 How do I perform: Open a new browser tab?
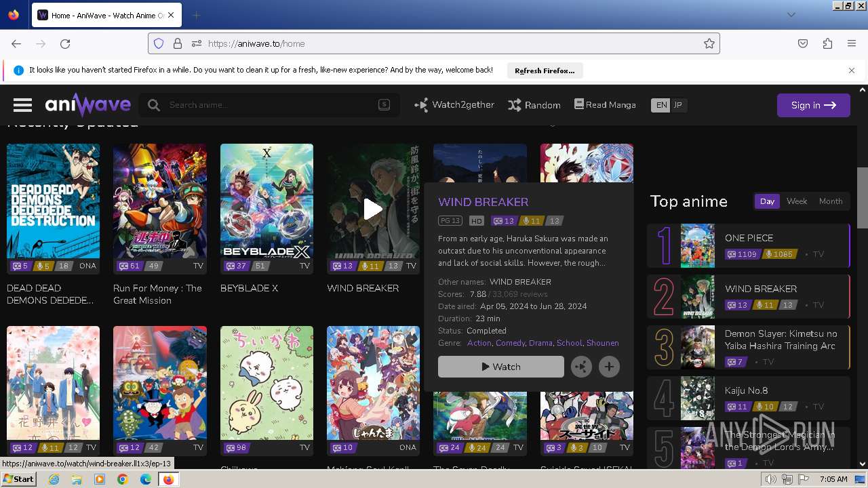[196, 15]
